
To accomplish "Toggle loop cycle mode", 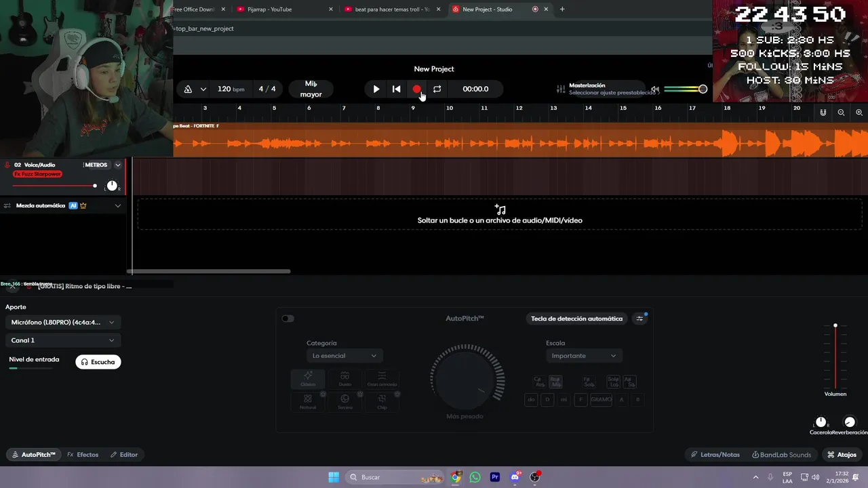I will [437, 89].
